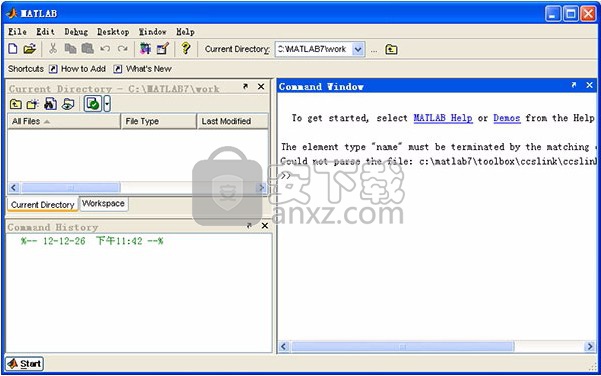
Task: Follow the Demos link
Action: [x=507, y=118]
